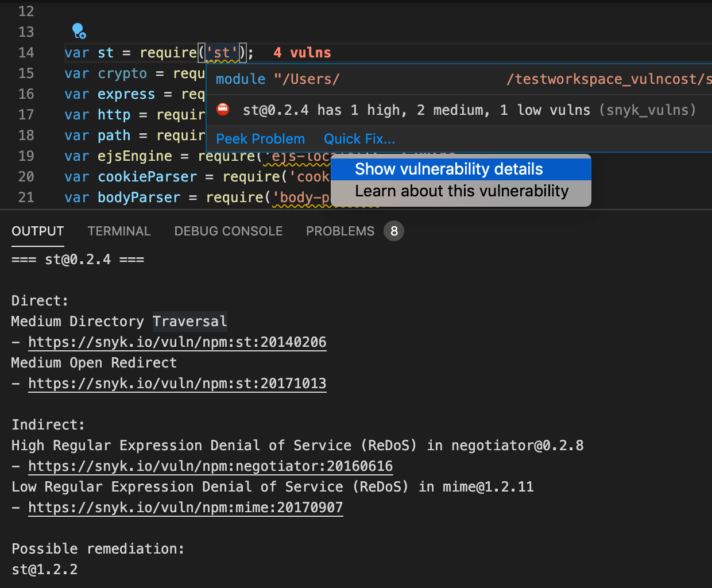This screenshot has height=588, width=712.
Task: Switch to the TERMINAL tab
Action: (x=119, y=231)
